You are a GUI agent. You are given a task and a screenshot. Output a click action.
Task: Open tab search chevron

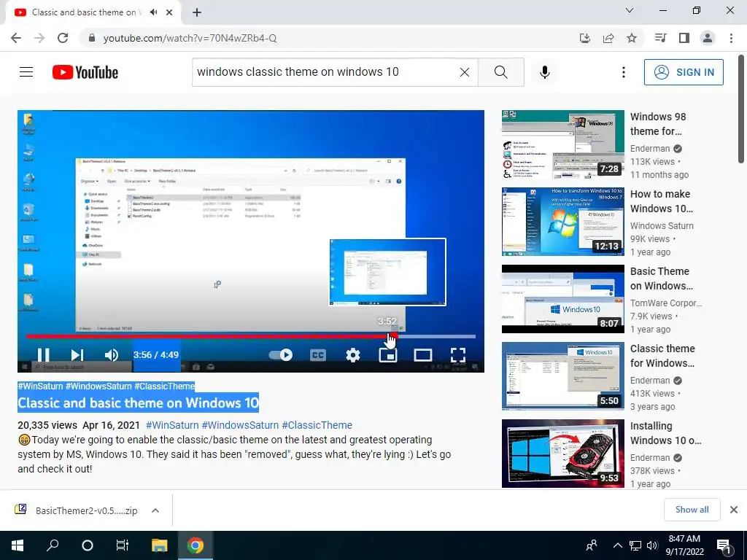click(630, 10)
